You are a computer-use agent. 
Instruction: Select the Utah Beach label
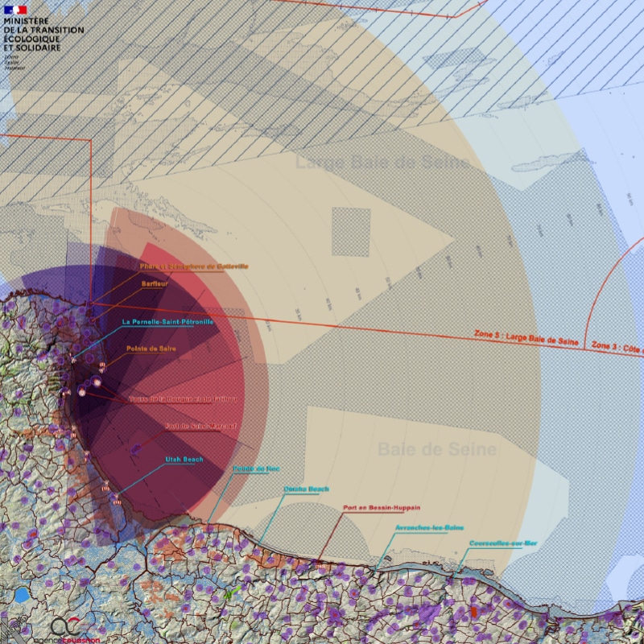(x=184, y=460)
